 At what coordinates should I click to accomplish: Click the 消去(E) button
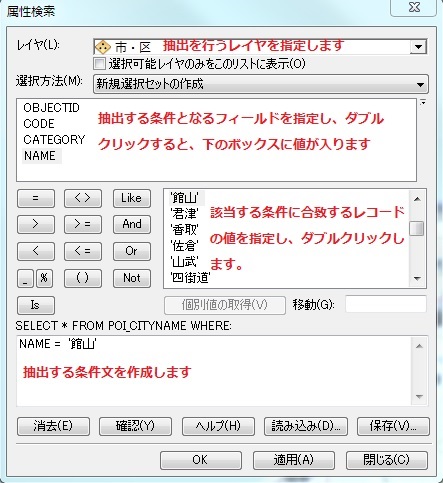coord(53,426)
